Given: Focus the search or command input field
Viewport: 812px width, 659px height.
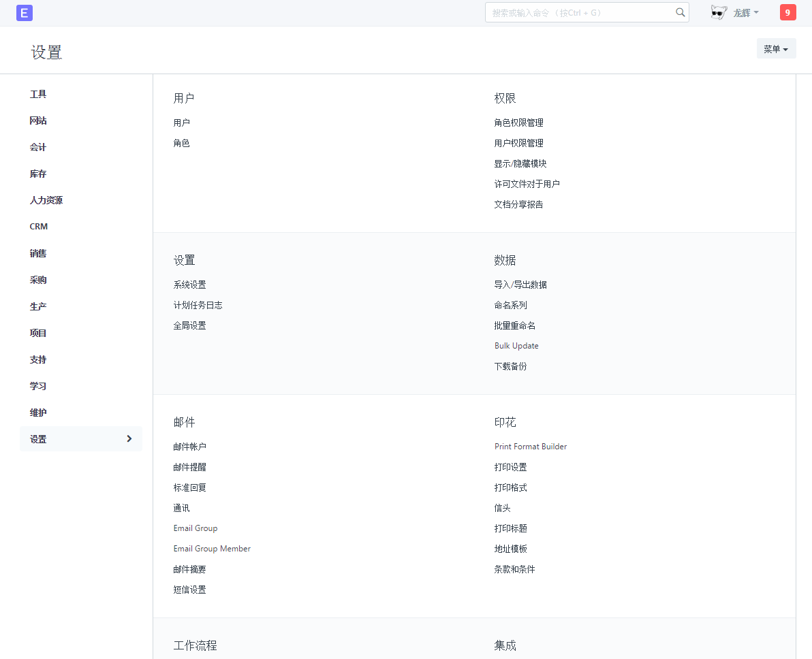Looking at the screenshot, I should coord(579,12).
